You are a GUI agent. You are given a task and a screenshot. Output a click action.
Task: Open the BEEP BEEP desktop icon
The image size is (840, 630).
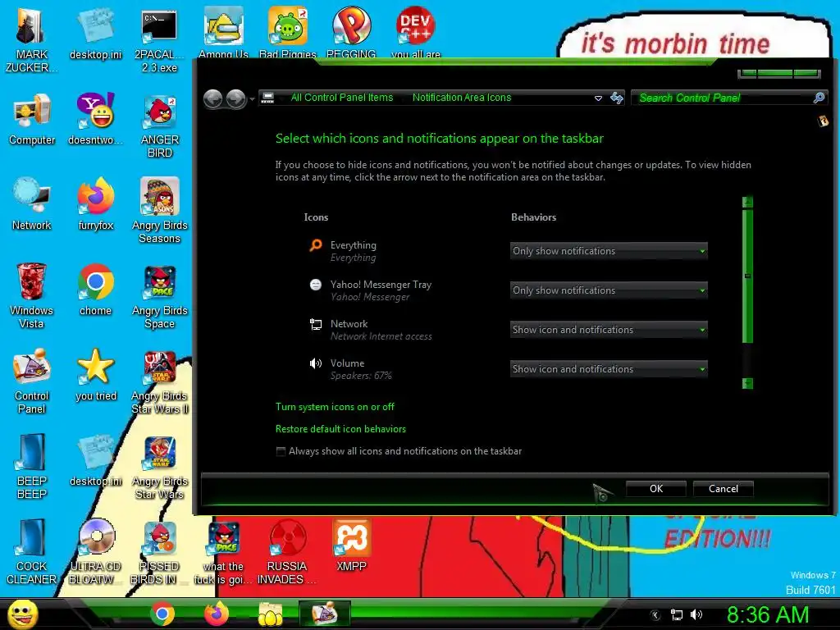coord(32,467)
